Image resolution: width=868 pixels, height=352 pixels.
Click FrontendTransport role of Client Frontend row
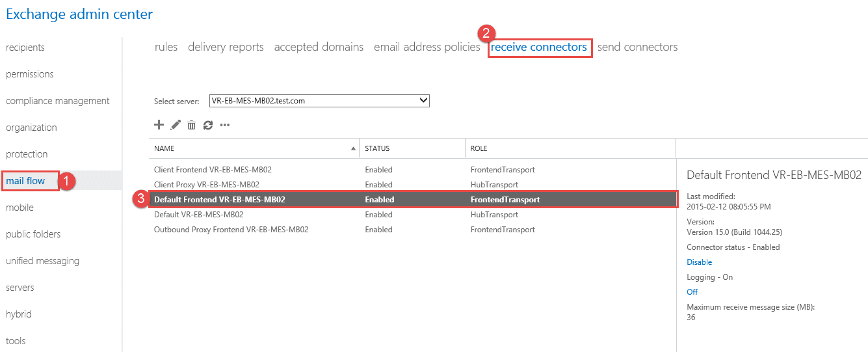point(503,170)
